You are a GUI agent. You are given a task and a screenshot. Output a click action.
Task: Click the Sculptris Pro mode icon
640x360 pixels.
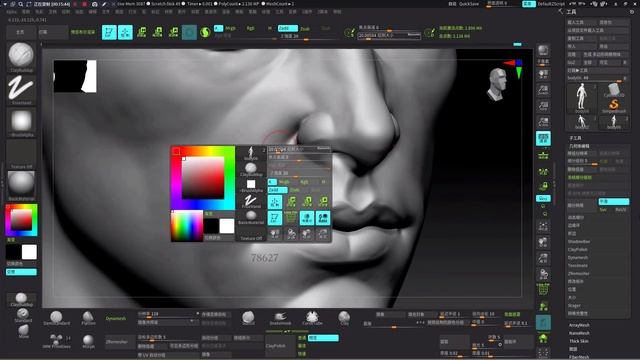pyautogui.click(x=205, y=32)
